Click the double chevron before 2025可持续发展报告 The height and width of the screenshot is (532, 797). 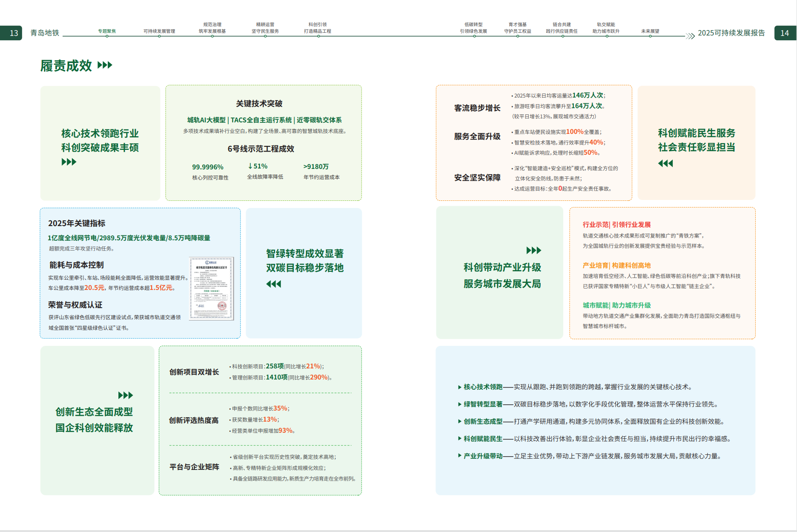690,36
